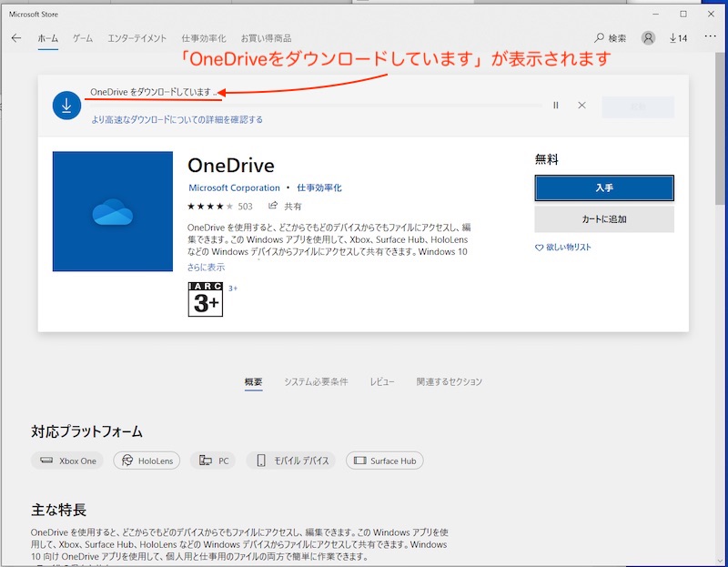The image size is (728, 567).
Task: Click the OneDrive をダウンロードしています status text
Action: tap(154, 92)
